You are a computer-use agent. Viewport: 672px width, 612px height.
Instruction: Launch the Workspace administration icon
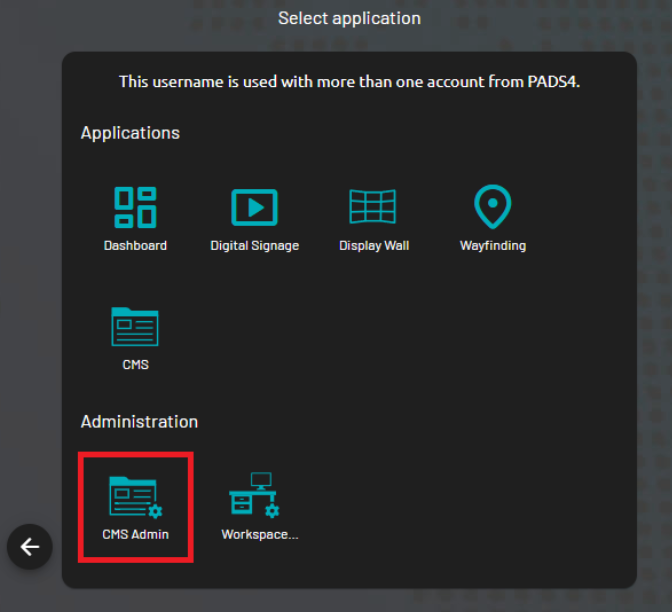[x=254, y=495]
